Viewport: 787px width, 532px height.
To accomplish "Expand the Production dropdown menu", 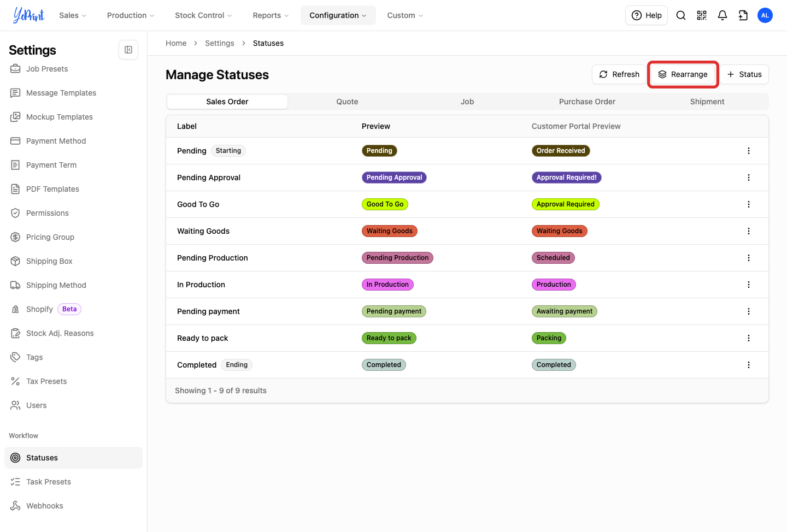I will coord(131,15).
